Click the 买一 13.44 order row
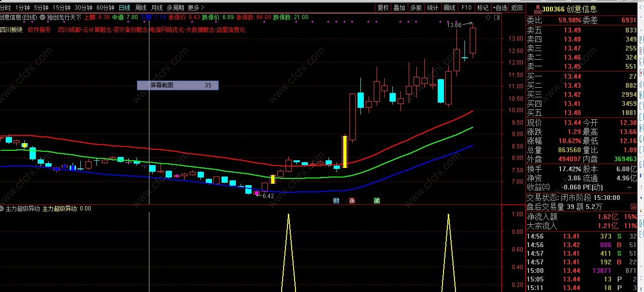 coord(581,76)
